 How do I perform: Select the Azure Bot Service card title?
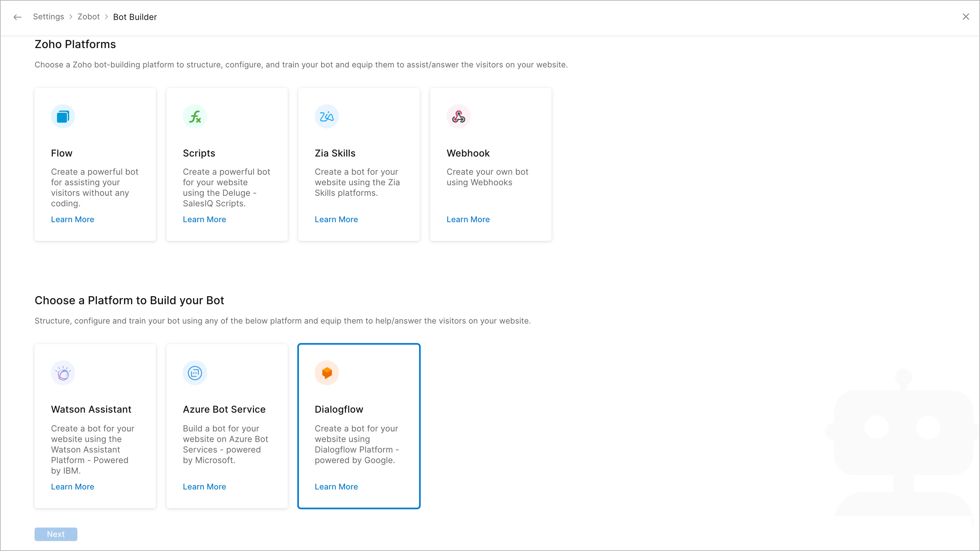click(x=224, y=409)
